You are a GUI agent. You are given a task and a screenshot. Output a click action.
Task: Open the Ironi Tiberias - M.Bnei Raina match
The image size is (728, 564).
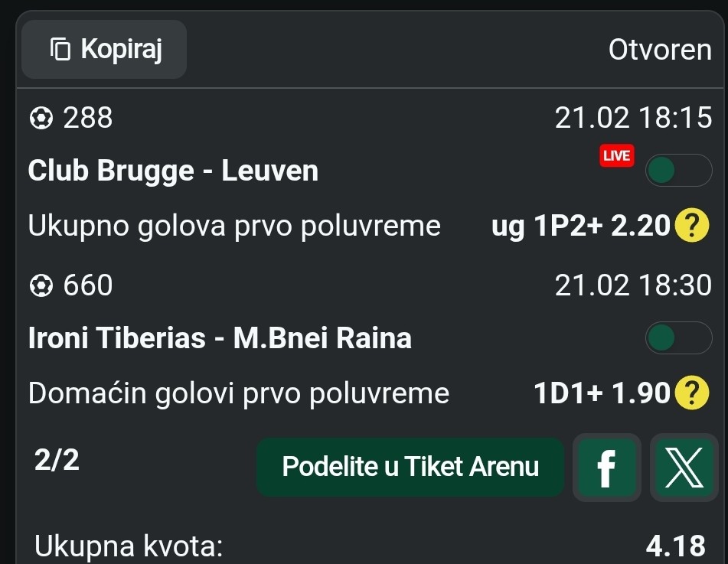pyautogui.click(x=220, y=337)
